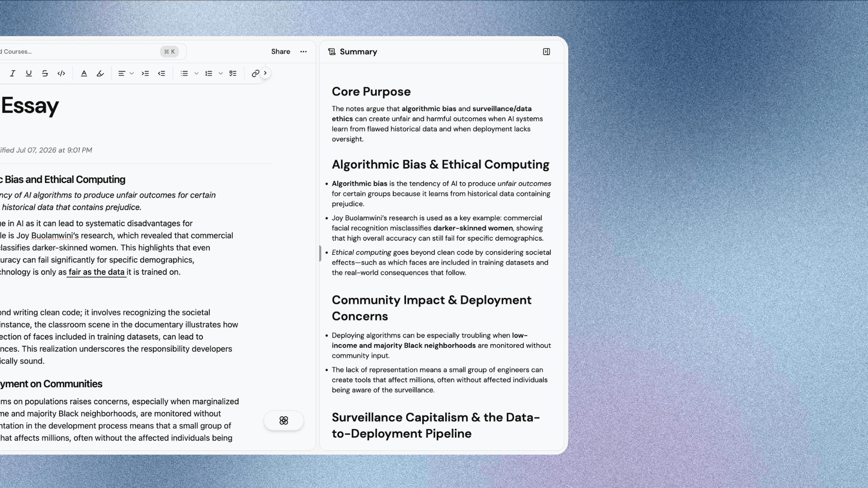868x488 pixels.
Task: Toggle italic formatting
Action: tap(13, 73)
